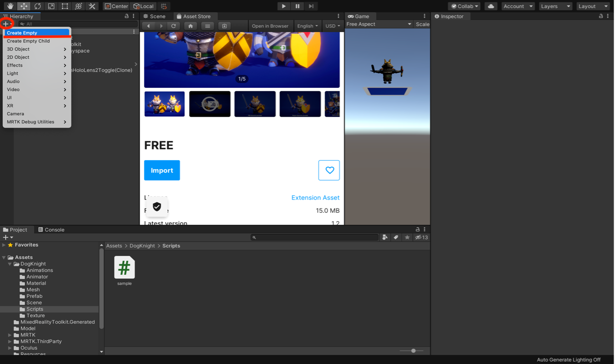This screenshot has width=615, height=364.
Task: Open Inspector panel options menu
Action: pyautogui.click(x=608, y=16)
